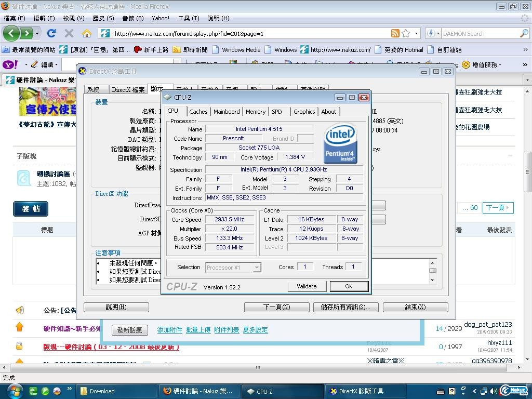Open the 免費的 Hotmail bookmark

(x=399, y=49)
